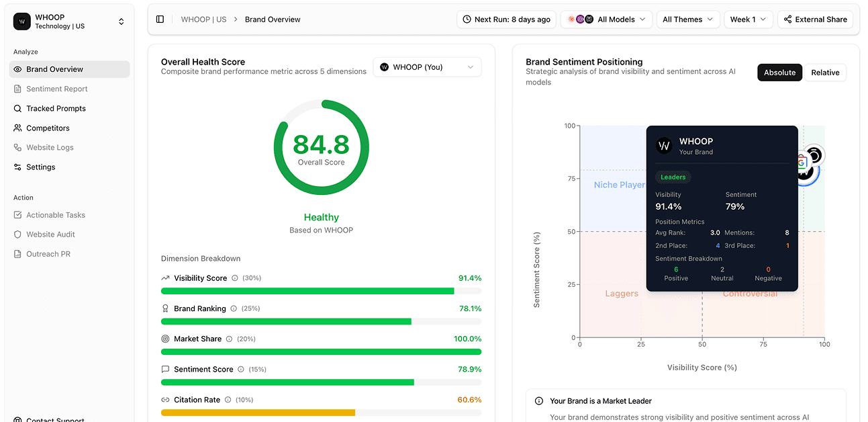This screenshot has height=422, width=868.
Task: Change brand via the WHOOP (You) dropdown
Action: click(427, 67)
